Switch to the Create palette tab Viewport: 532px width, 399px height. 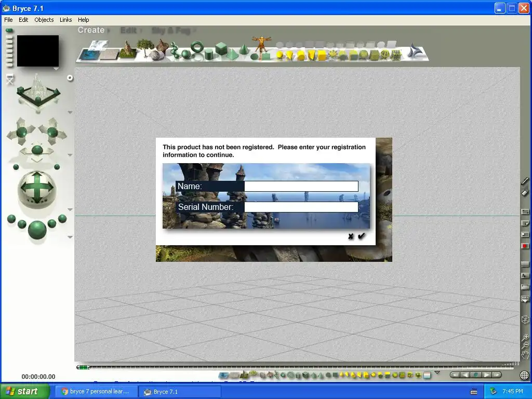91,30
